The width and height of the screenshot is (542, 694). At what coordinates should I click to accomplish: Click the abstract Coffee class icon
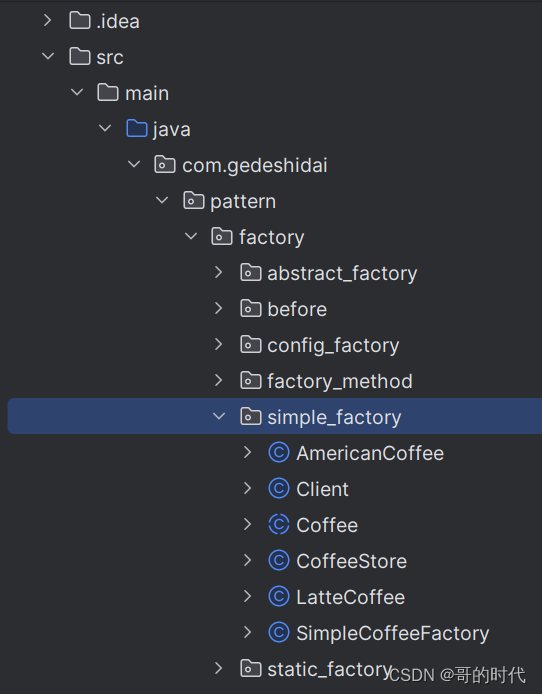(279, 524)
